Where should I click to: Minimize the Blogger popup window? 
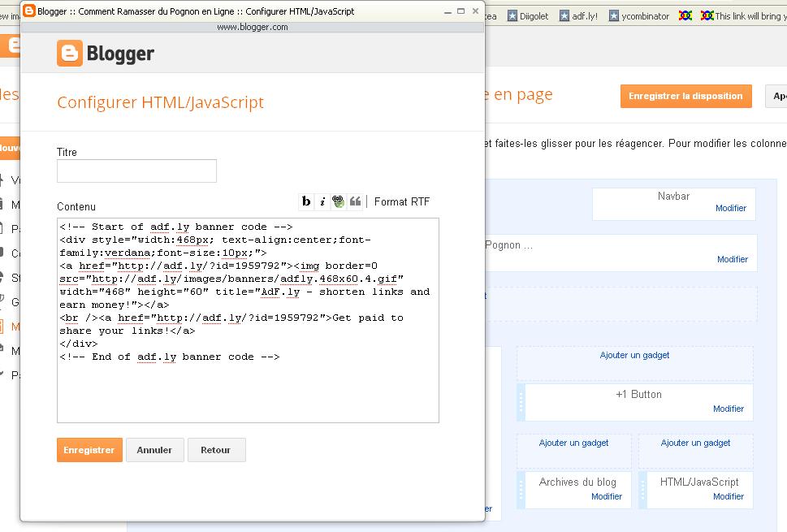448,11
